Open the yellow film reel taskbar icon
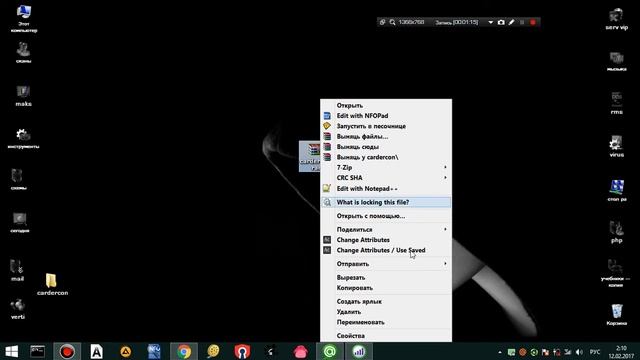The width and height of the screenshot is (640, 360). 213,351
